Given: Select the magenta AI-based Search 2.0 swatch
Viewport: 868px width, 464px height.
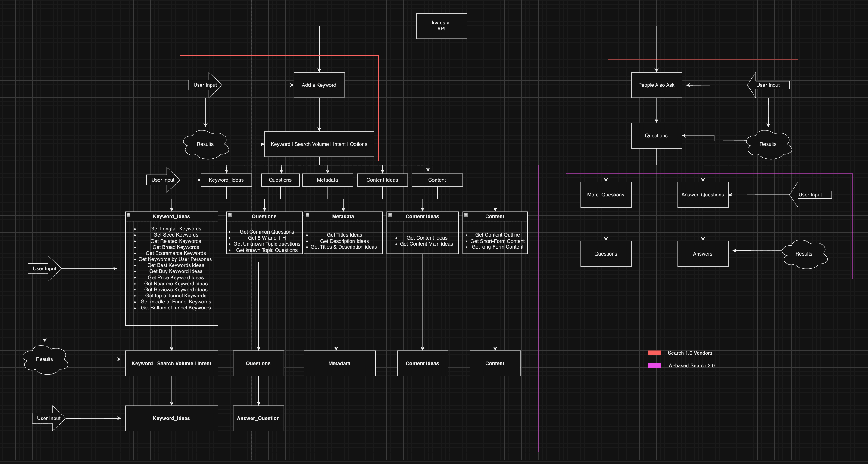Looking at the screenshot, I should pyautogui.click(x=654, y=365).
